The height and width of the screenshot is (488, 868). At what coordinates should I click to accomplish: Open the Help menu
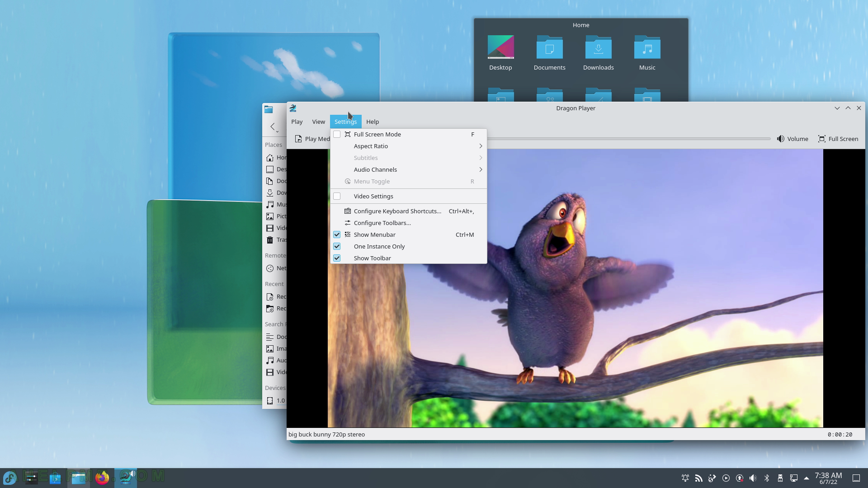(373, 122)
